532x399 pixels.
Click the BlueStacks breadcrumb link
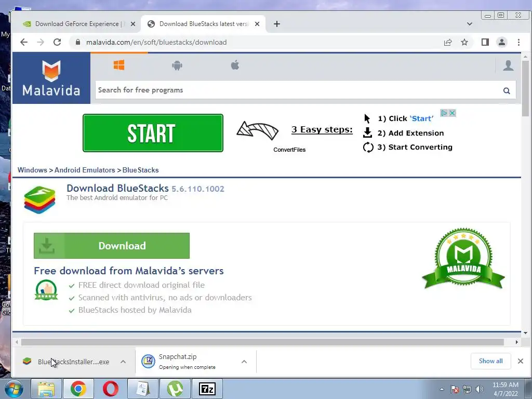(140, 170)
